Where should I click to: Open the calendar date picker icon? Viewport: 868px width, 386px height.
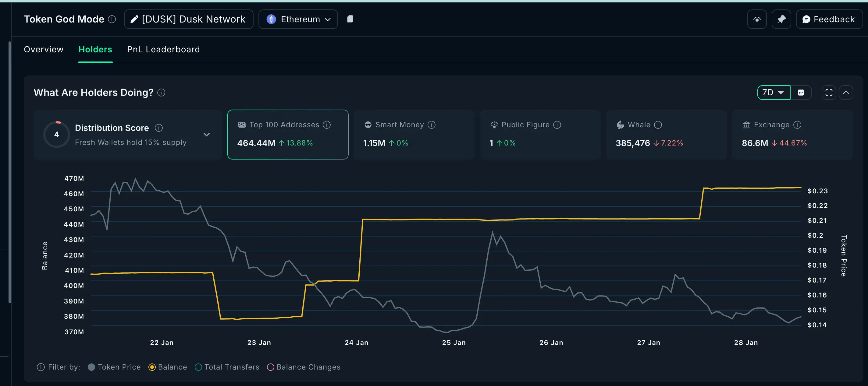pos(801,93)
